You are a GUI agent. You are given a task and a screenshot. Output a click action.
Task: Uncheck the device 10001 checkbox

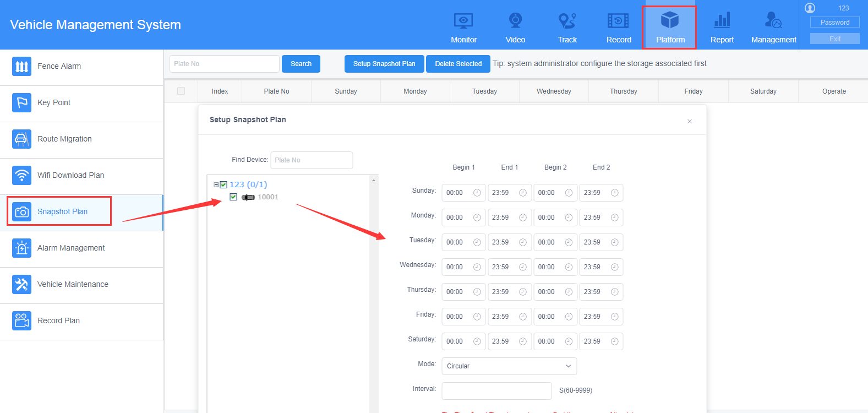click(x=233, y=197)
